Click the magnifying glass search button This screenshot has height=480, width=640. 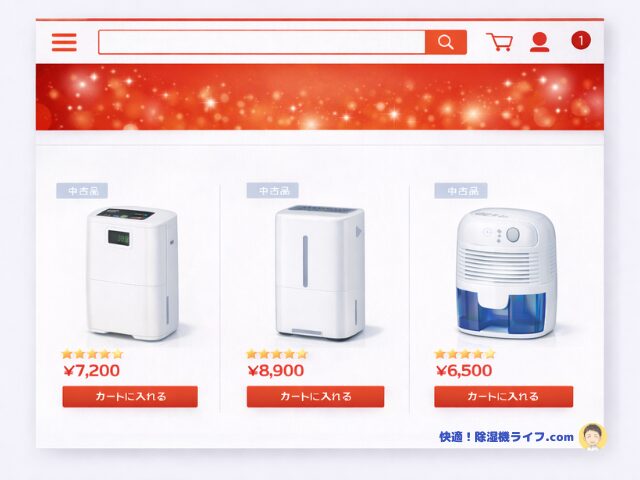tap(446, 42)
